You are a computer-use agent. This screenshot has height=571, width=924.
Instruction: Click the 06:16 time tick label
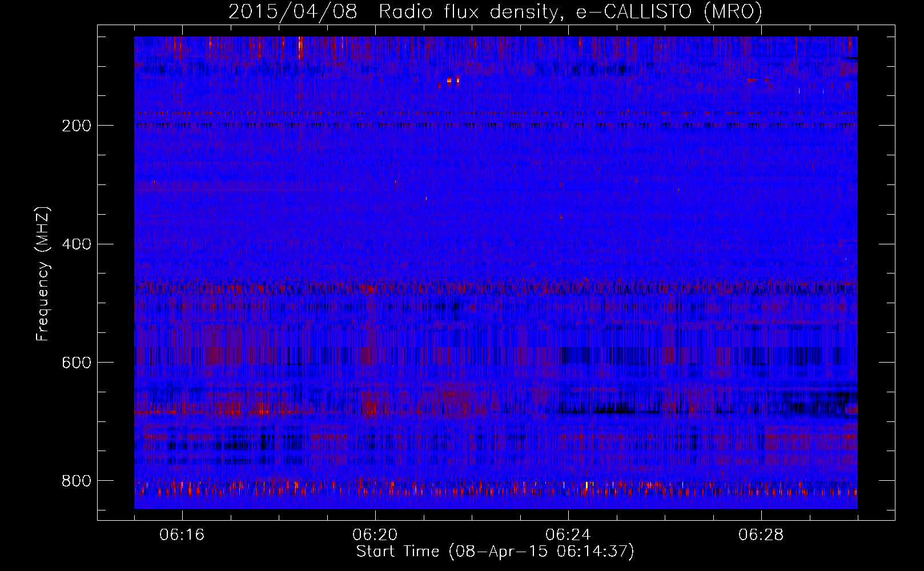coord(182,535)
